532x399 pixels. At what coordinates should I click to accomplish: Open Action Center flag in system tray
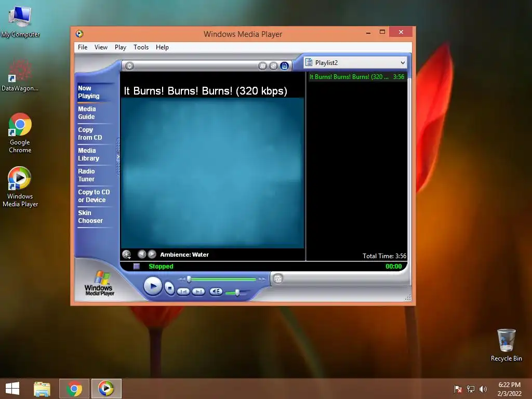pyautogui.click(x=458, y=389)
